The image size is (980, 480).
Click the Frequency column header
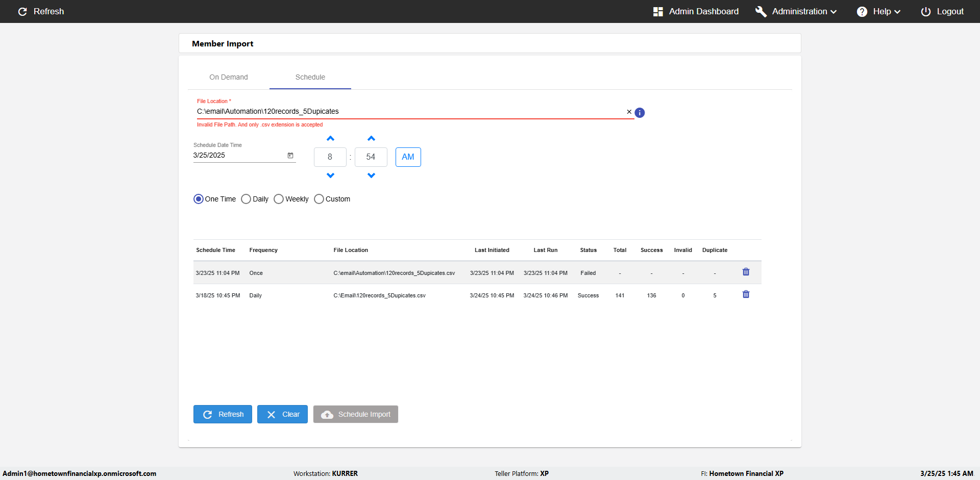tap(263, 250)
